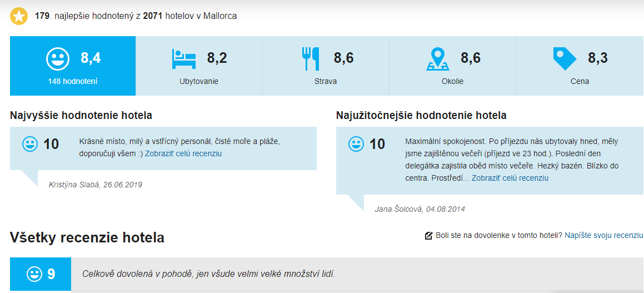Click the fork and knife food icon
The image size is (644, 293).
click(x=310, y=58)
